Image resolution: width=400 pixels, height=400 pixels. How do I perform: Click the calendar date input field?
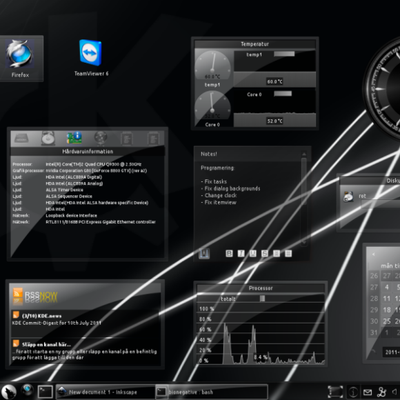pyautogui.click(x=391, y=352)
